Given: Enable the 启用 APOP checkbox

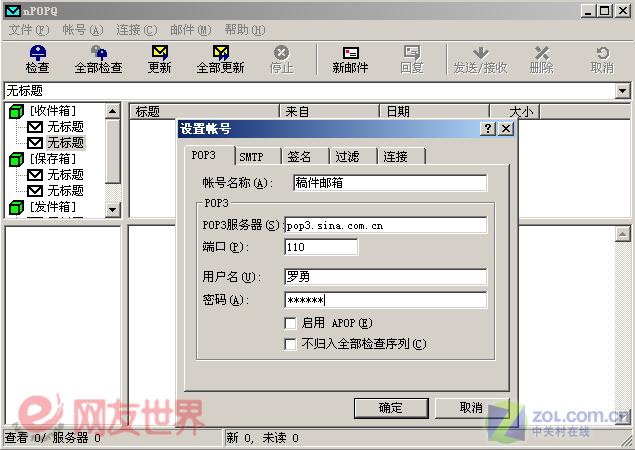Looking at the screenshot, I should (290, 323).
